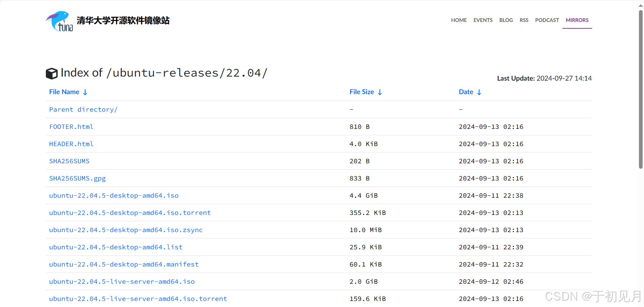Sort the listing by File Size
Viewport: 644px width, 307px height.
[x=362, y=92]
